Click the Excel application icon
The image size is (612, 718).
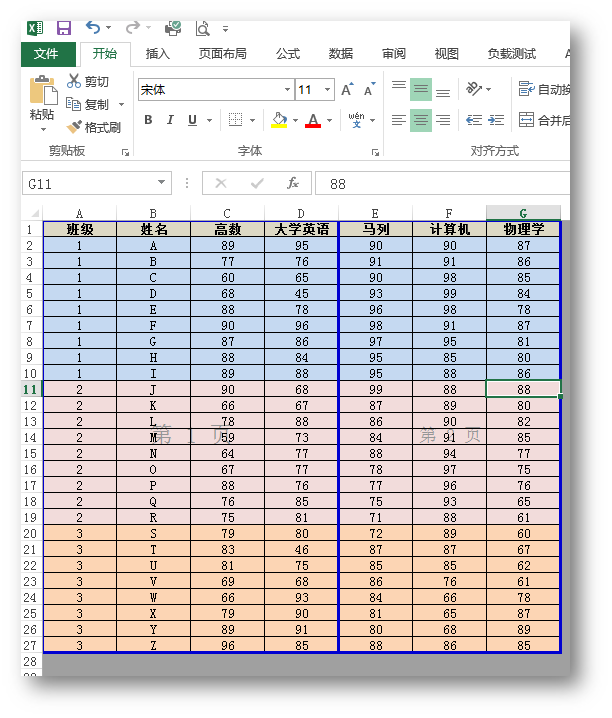pyautogui.click(x=35, y=28)
